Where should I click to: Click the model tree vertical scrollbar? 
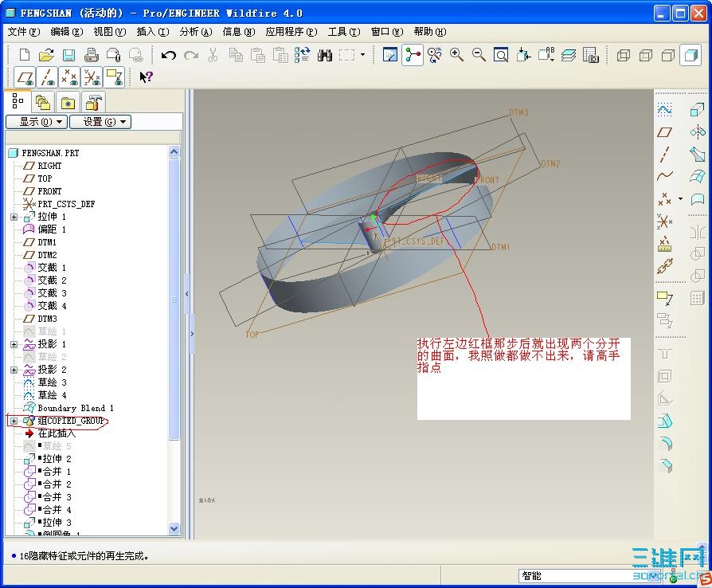pos(174,300)
